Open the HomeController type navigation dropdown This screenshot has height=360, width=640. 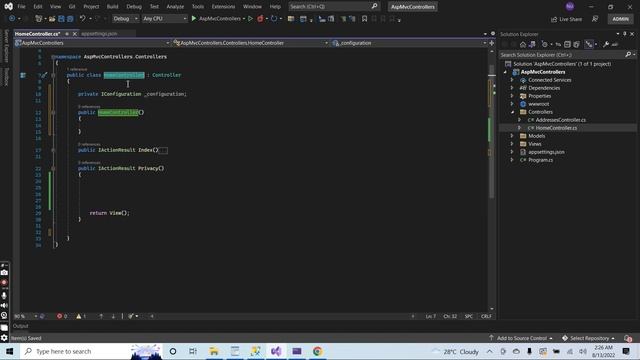[250, 43]
